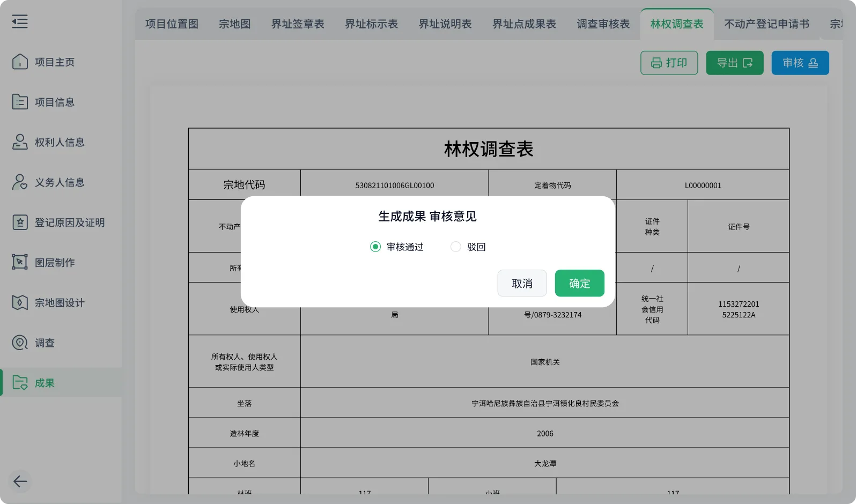This screenshot has height=504, width=856.
Task: Open the 界址标示表 tab
Action: click(x=371, y=24)
